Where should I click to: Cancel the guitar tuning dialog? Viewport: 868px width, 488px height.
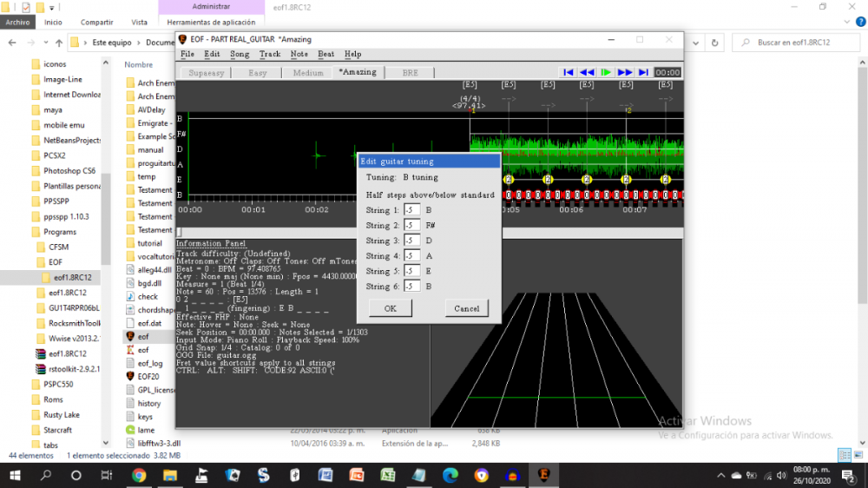466,308
